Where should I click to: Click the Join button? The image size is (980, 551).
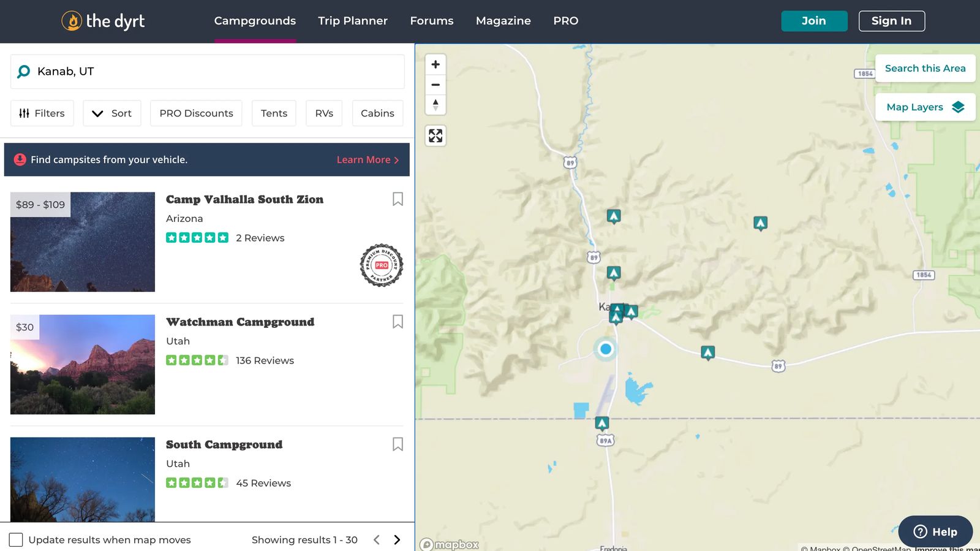(814, 21)
